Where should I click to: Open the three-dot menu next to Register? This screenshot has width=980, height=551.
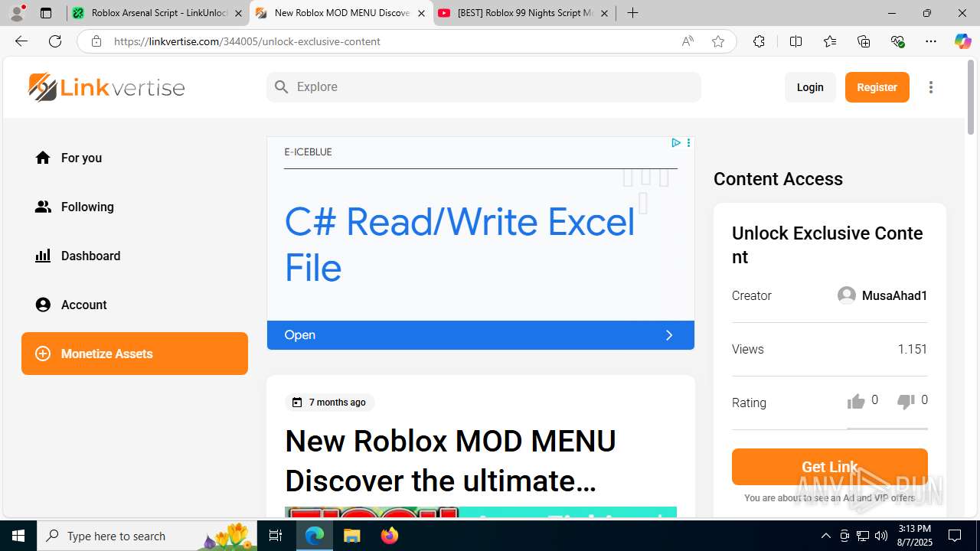pyautogui.click(x=931, y=87)
